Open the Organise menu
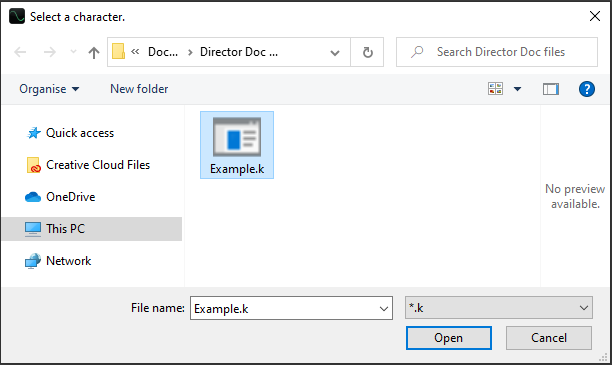The width and height of the screenshot is (612, 365). pyautogui.click(x=49, y=89)
